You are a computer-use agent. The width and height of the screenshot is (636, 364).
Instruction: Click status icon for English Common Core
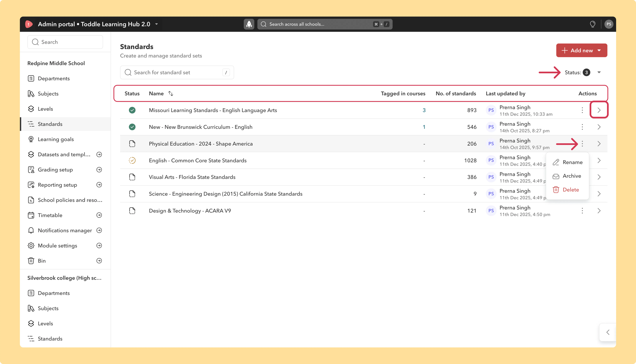pos(132,160)
